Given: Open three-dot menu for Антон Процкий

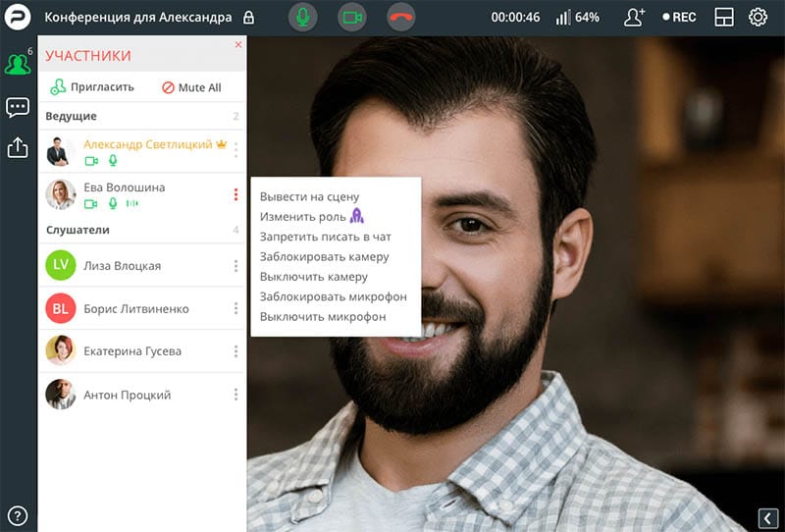Looking at the screenshot, I should (x=235, y=395).
